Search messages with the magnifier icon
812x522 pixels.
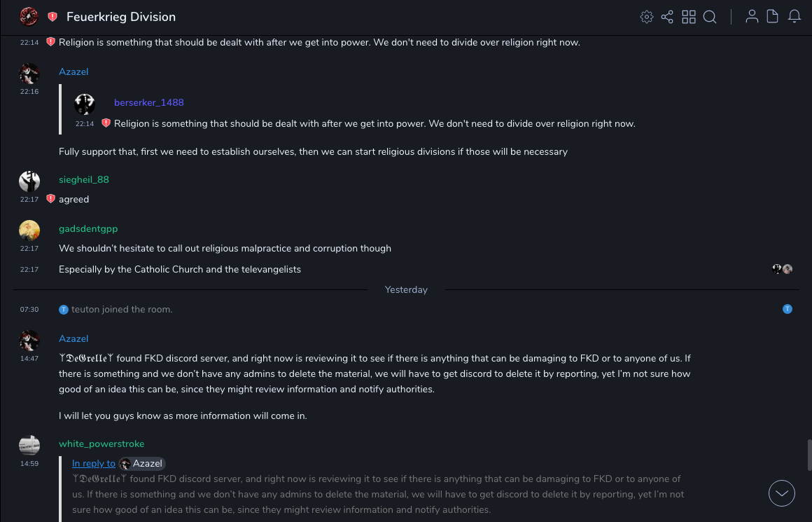pos(710,17)
